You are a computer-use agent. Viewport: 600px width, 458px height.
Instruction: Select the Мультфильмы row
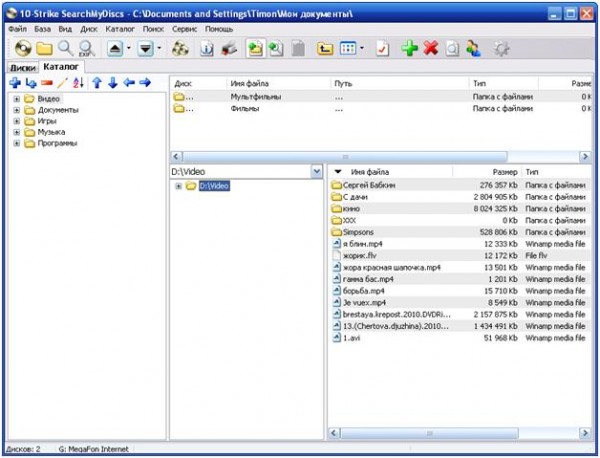coord(381,97)
